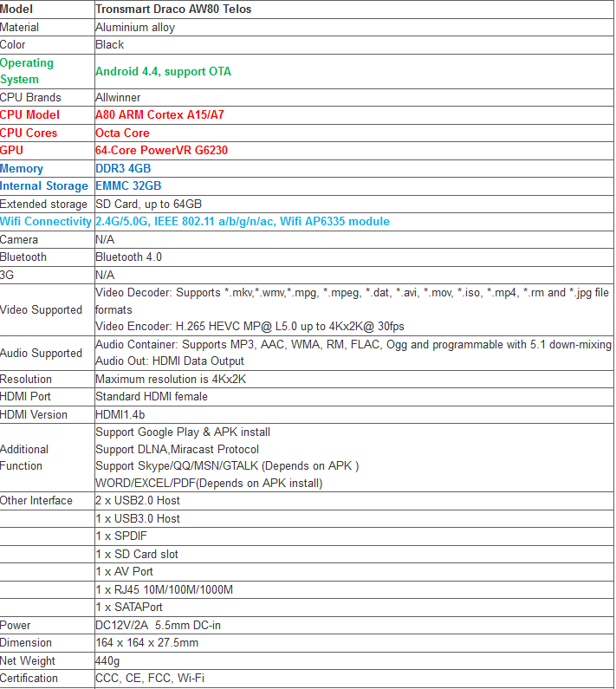Click the N/A value for 3G
The height and width of the screenshot is (689, 616).
pos(105,275)
